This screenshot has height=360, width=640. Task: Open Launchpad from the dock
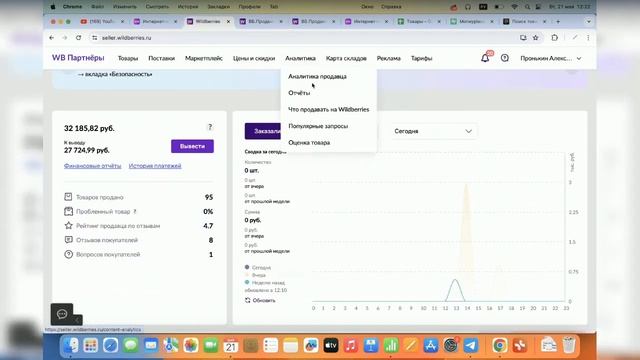[x=91, y=345]
